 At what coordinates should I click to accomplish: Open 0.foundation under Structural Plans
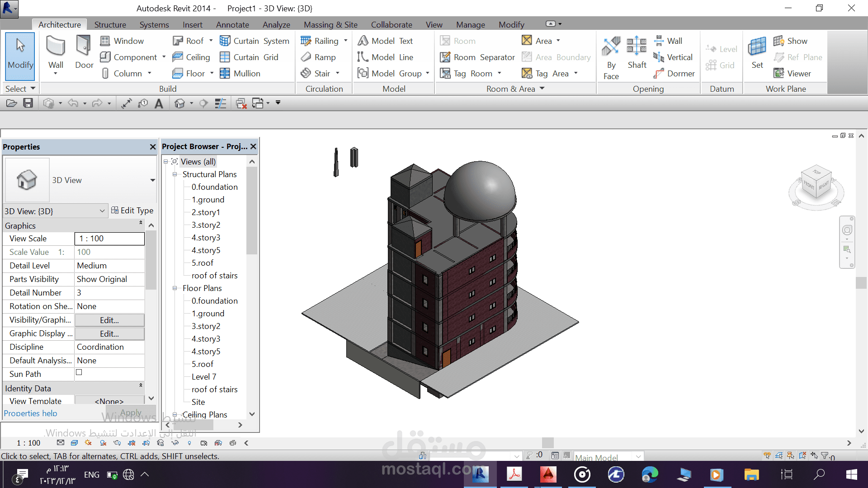214,187
